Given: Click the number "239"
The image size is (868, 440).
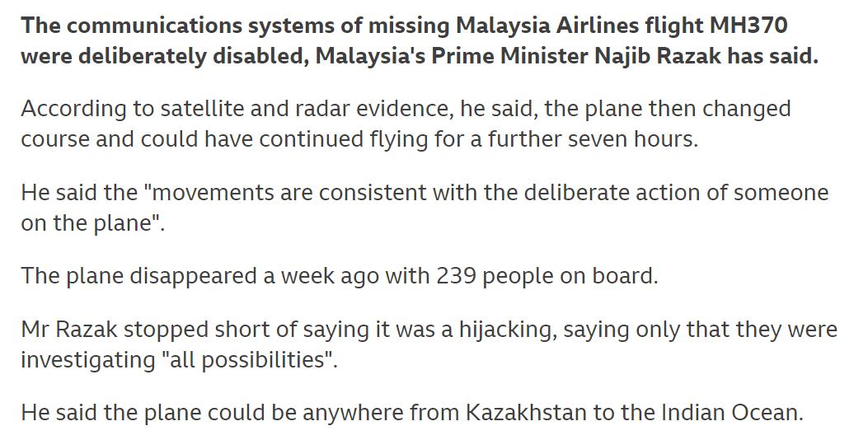Looking at the screenshot, I should [454, 275].
